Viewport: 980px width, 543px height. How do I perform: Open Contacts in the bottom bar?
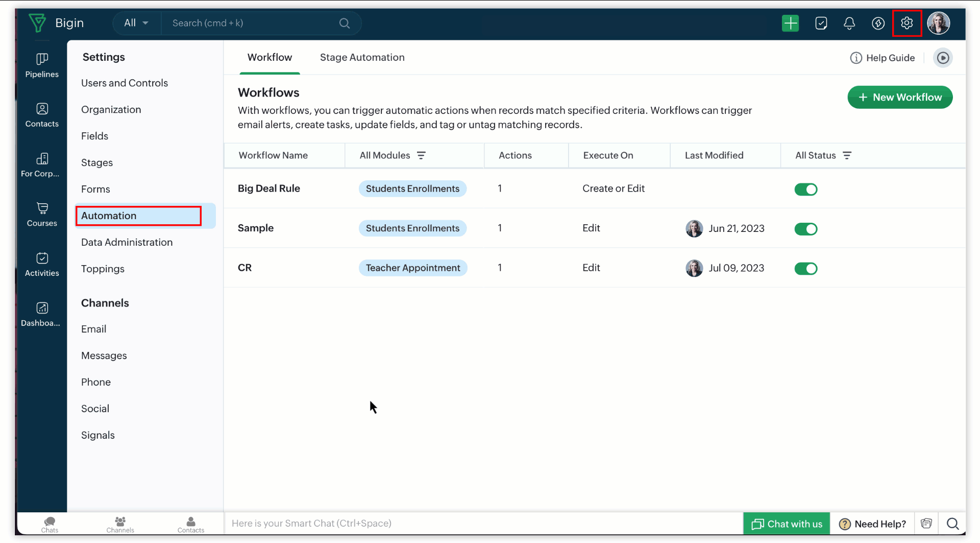(191, 524)
